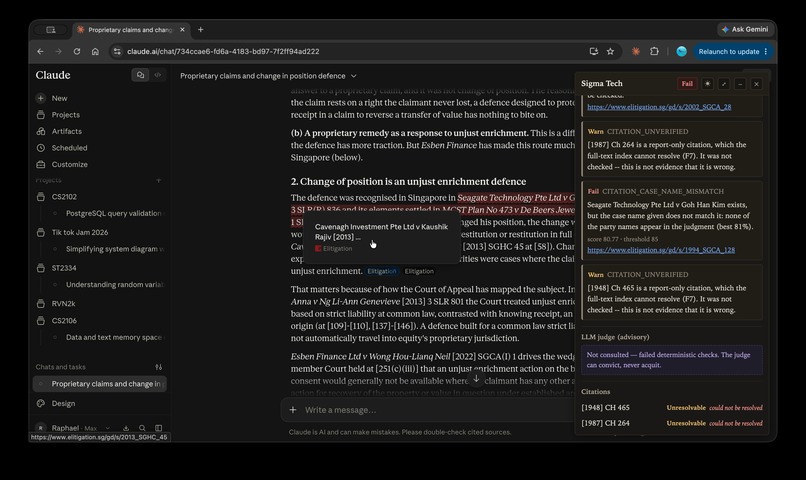The width and height of the screenshot is (806, 480).
Task: Open the CS2106 project
Action: [64, 321]
